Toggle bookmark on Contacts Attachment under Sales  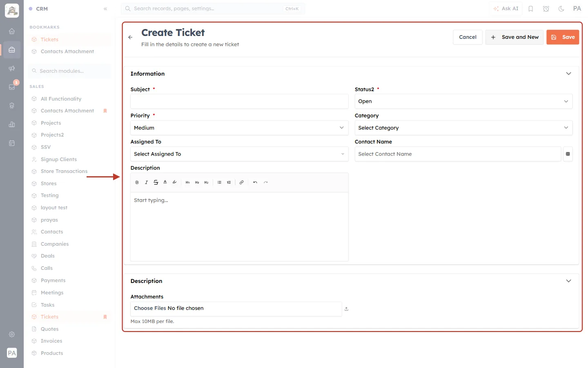click(105, 111)
